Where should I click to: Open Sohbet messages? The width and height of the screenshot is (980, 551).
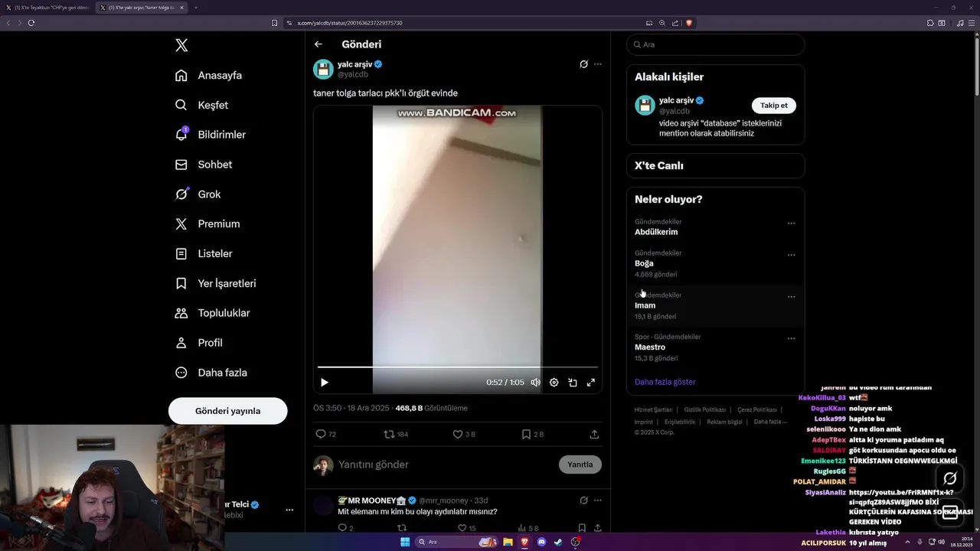[204, 165]
